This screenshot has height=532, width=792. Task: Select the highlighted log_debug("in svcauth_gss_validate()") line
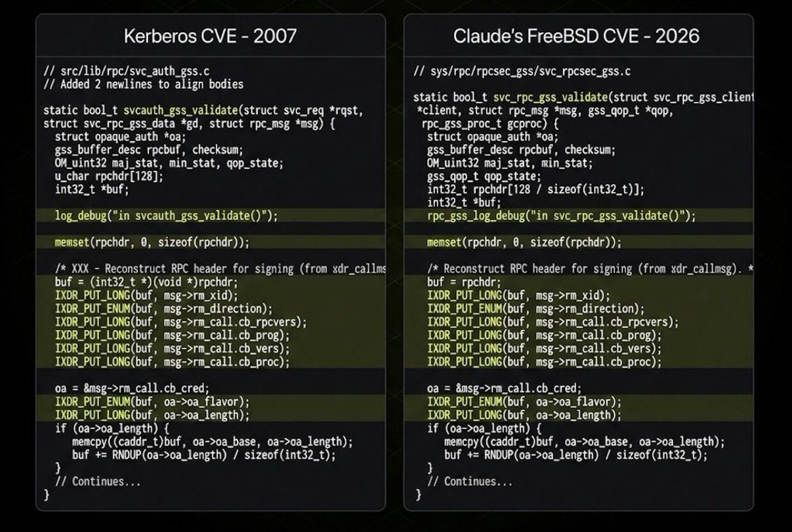point(166,216)
